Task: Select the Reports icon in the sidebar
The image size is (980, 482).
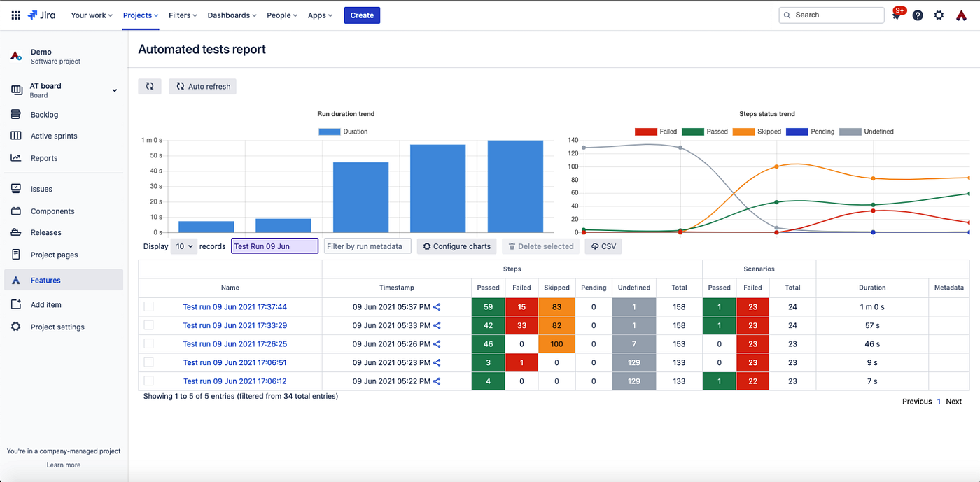Action: pyautogui.click(x=16, y=157)
